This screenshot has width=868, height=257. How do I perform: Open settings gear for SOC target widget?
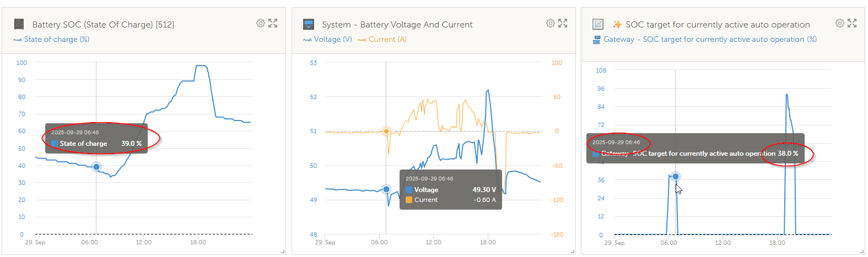tap(840, 23)
